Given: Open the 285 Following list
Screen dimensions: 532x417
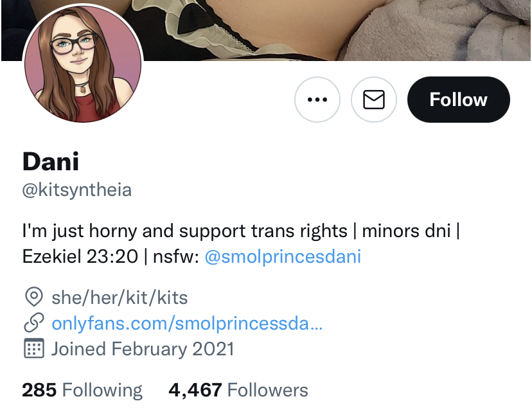Looking at the screenshot, I should (82, 390).
